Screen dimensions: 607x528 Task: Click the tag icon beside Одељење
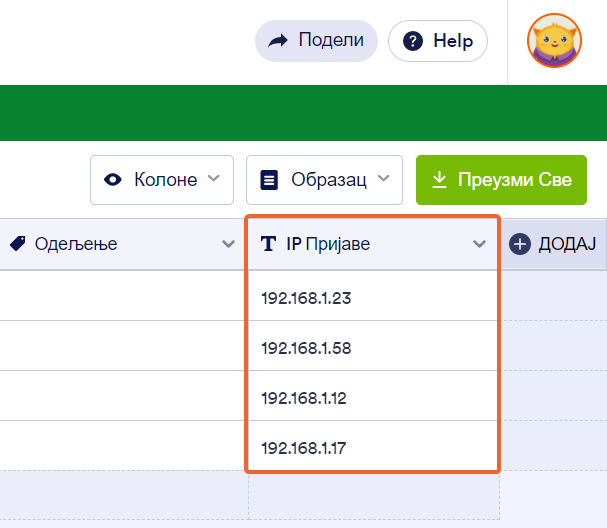coord(17,243)
